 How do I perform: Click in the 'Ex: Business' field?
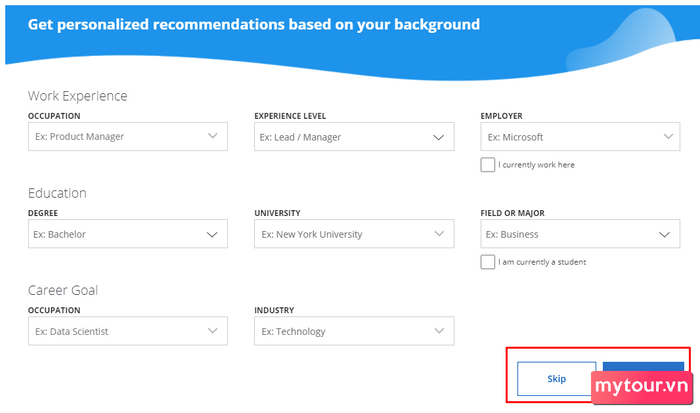pyautogui.click(x=580, y=234)
